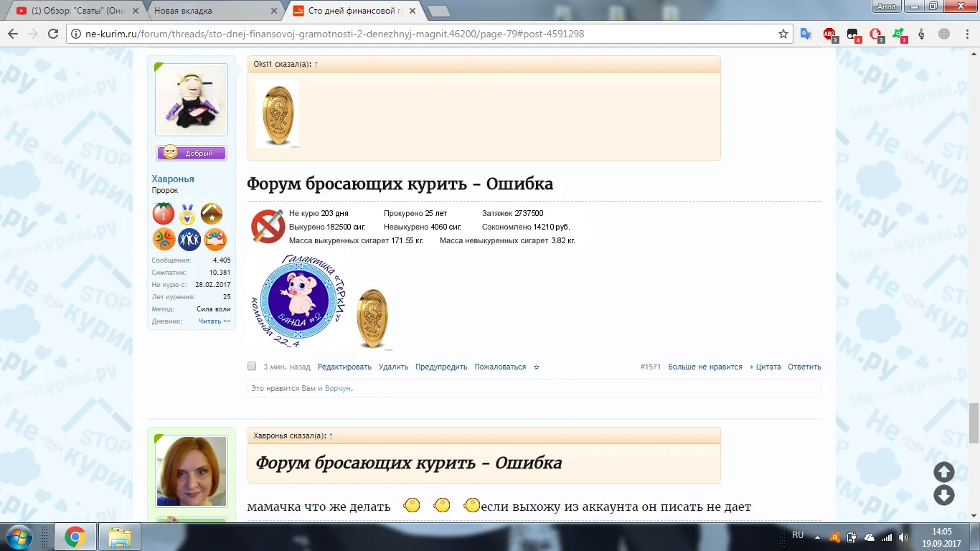
Task: Quote the post with "+ Цитата"
Action: coord(765,367)
